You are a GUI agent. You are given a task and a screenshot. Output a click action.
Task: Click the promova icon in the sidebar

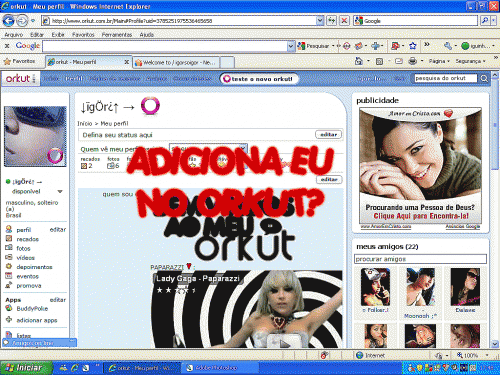[x=9, y=285]
